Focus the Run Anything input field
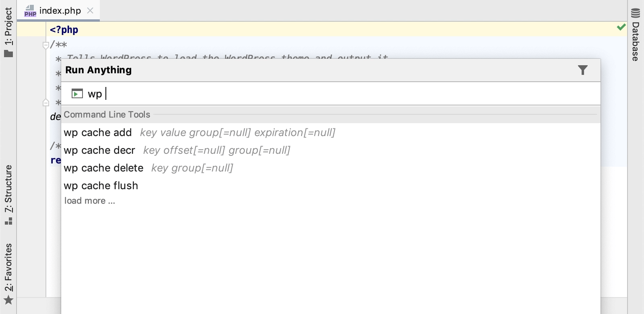Viewport: 644px width, 314px height. tap(330, 94)
